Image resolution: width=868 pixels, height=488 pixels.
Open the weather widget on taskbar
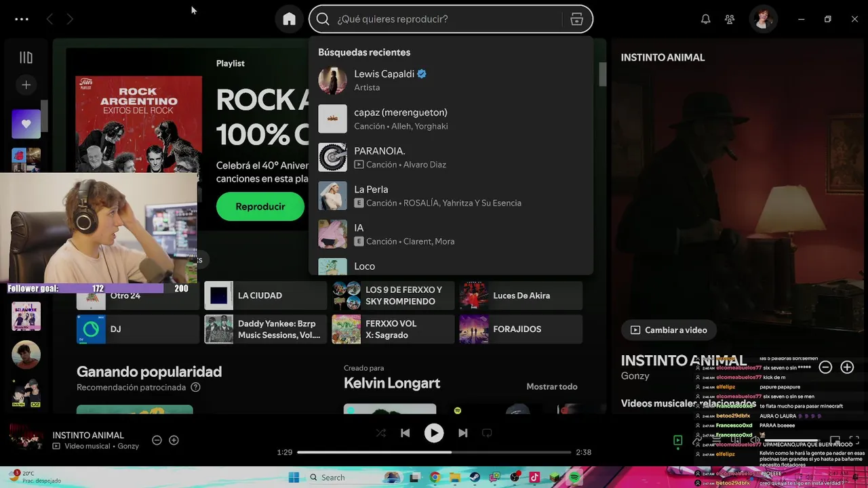click(35, 477)
